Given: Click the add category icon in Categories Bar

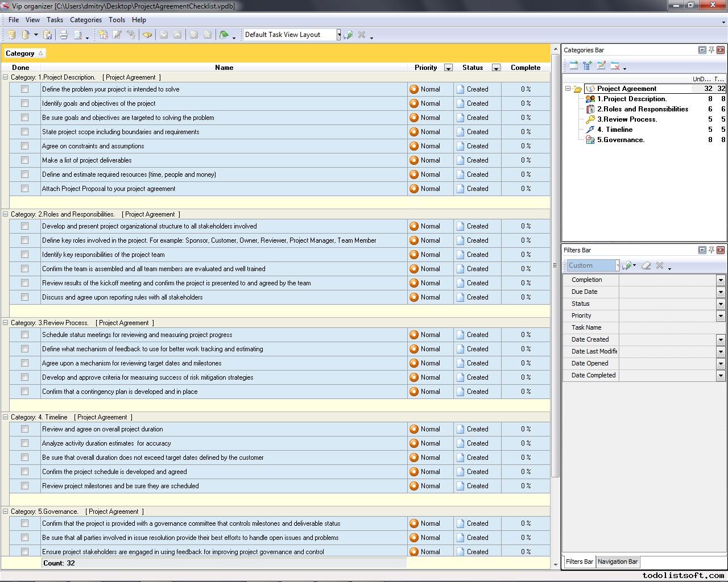Looking at the screenshot, I should 573,66.
